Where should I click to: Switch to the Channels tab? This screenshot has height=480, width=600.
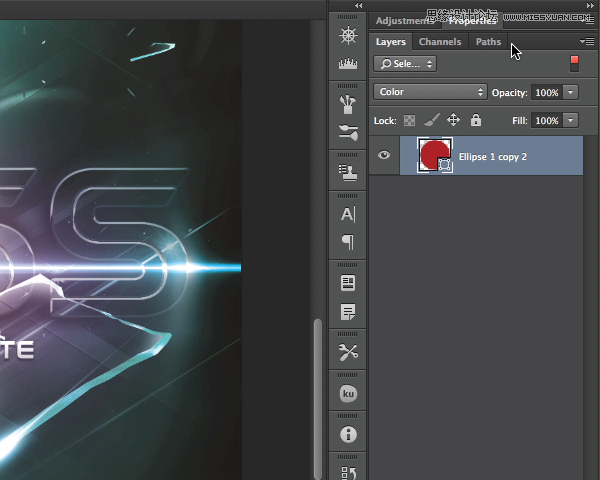coord(440,42)
